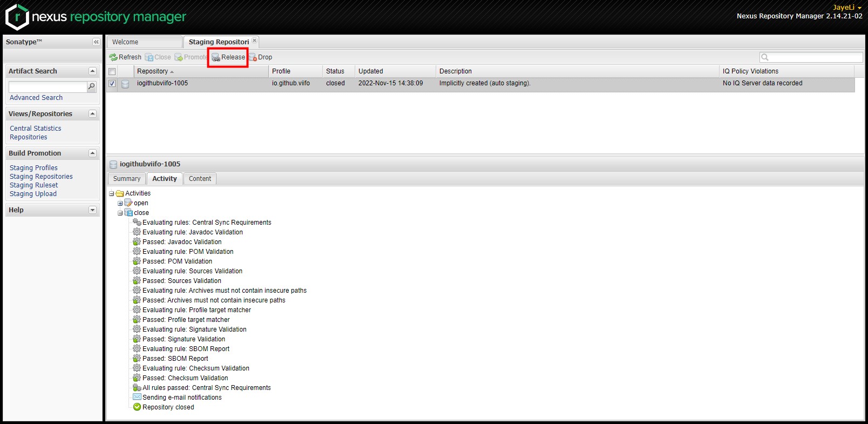Collapse the close activity node
This screenshot has width=868, height=424.
click(x=120, y=213)
